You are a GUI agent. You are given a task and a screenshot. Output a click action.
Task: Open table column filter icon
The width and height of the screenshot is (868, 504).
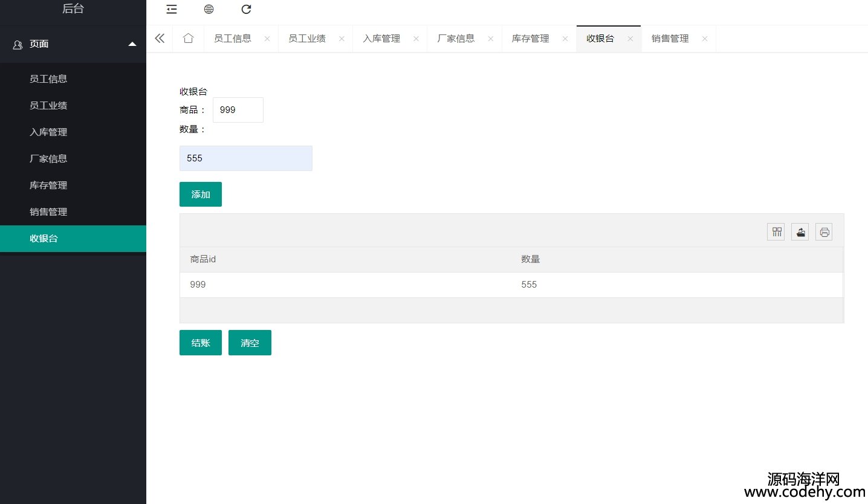click(776, 232)
